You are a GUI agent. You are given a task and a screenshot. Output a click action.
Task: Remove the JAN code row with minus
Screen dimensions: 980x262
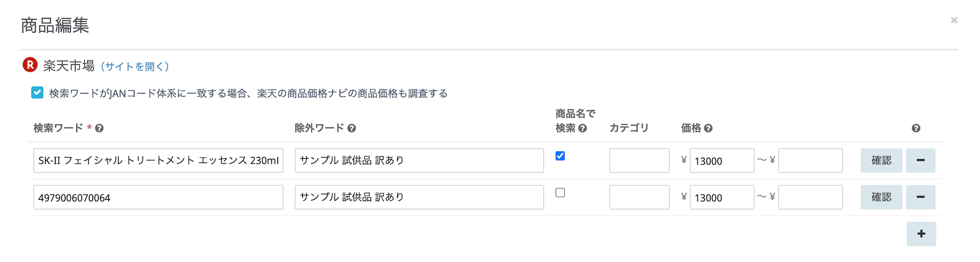point(920,197)
